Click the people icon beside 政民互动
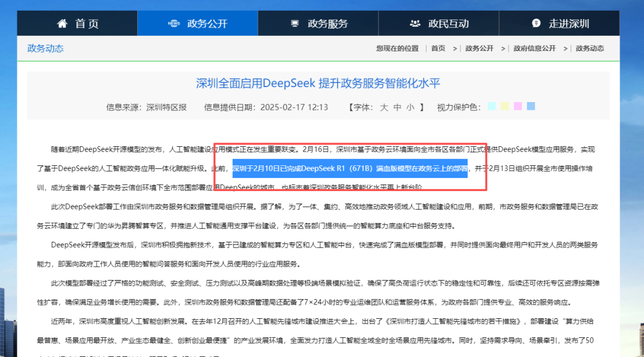The height and width of the screenshot is (357, 644). [x=414, y=22]
